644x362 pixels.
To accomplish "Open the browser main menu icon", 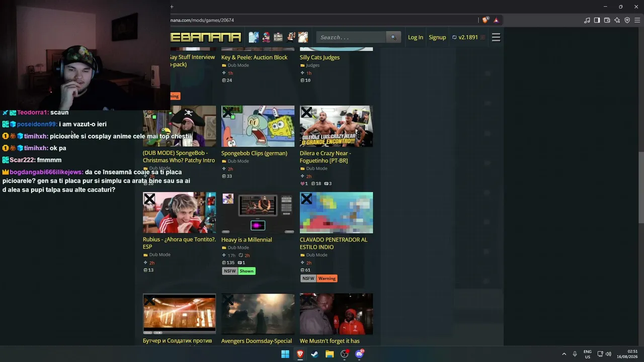I will pyautogui.click(x=637, y=20).
